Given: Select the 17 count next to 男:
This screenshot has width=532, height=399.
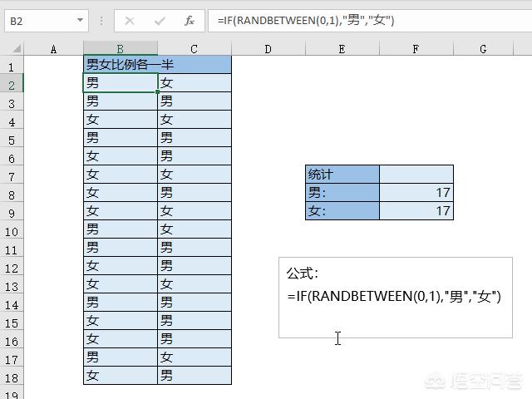Looking at the screenshot, I should [416, 193].
